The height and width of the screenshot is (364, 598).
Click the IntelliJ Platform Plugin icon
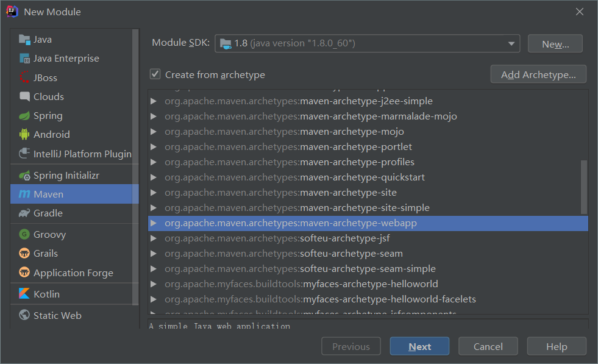[24, 154]
